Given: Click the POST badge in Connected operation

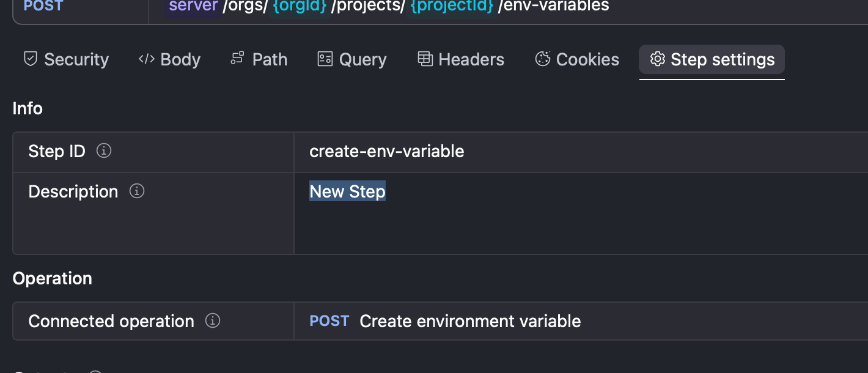Looking at the screenshot, I should (329, 321).
